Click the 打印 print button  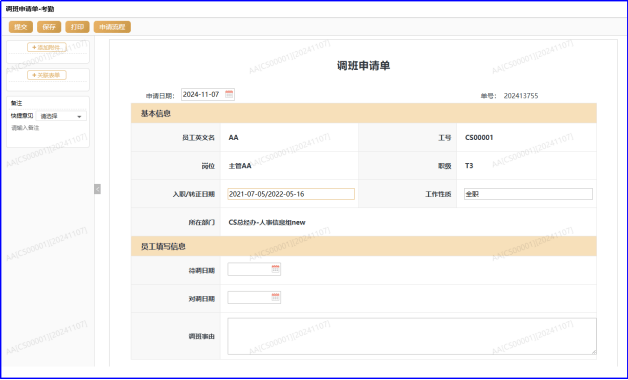point(77,27)
